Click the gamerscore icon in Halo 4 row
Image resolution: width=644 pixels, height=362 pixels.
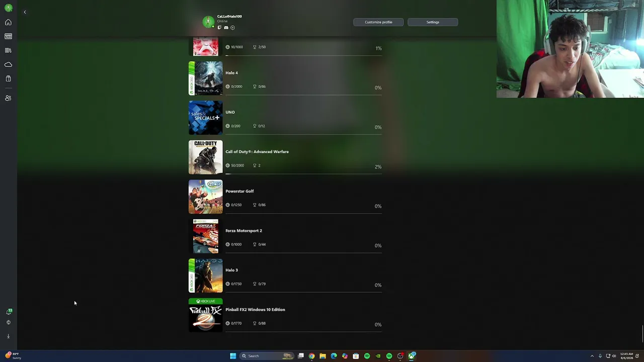[227, 86]
